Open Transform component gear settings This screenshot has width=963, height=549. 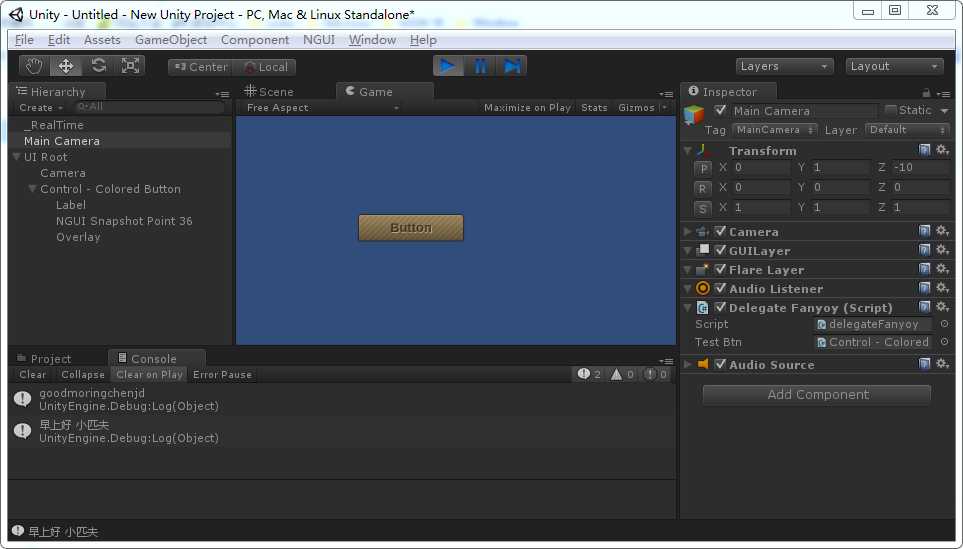point(942,149)
